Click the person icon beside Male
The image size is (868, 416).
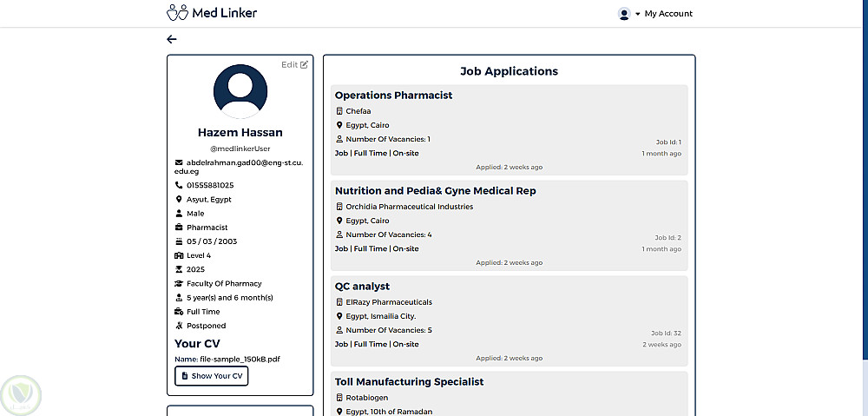tap(179, 214)
